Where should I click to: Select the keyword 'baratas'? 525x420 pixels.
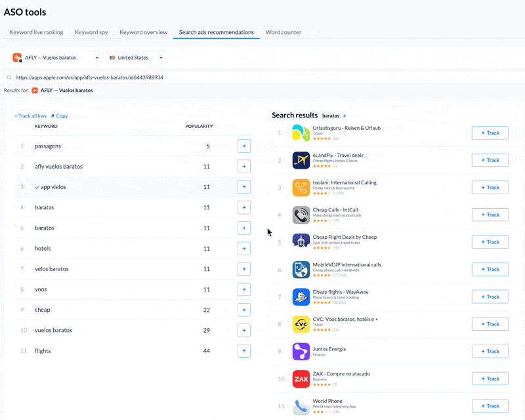tap(44, 207)
